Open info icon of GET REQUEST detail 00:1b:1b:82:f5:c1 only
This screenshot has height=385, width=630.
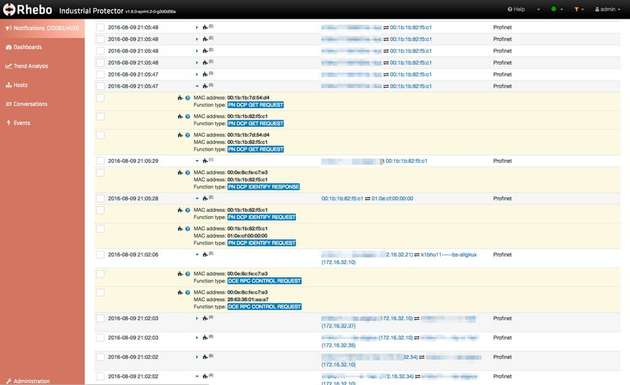pos(187,116)
